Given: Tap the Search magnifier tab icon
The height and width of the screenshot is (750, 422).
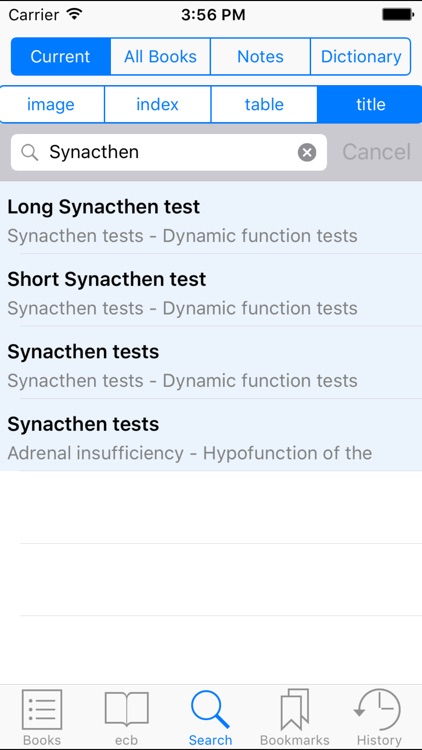Looking at the screenshot, I should pos(210,710).
